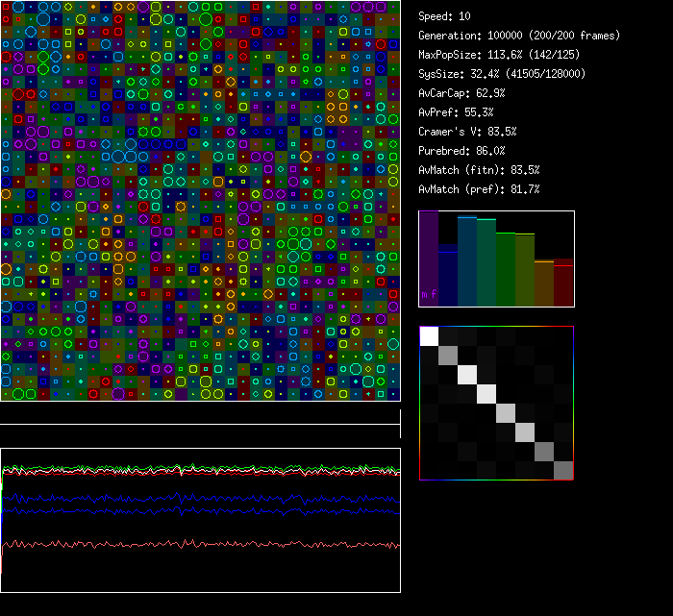Click the Speed: 10 readout
This screenshot has width=673, height=616.
444,16
